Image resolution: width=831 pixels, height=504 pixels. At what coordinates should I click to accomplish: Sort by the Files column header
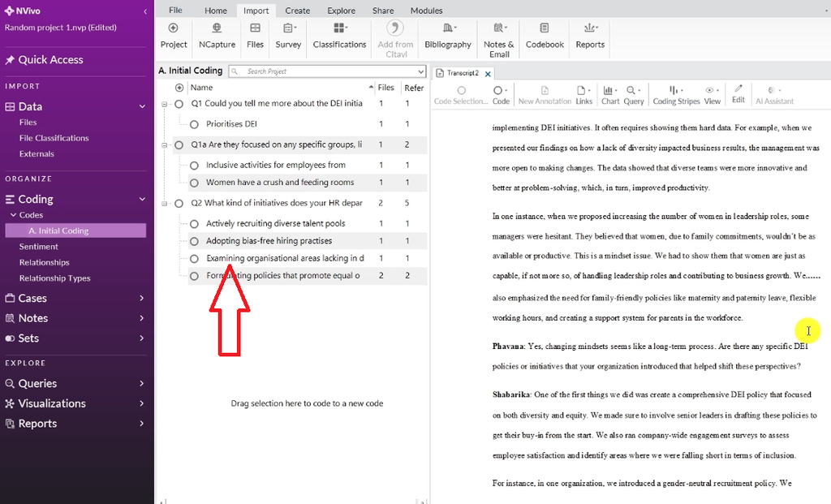[385, 88]
